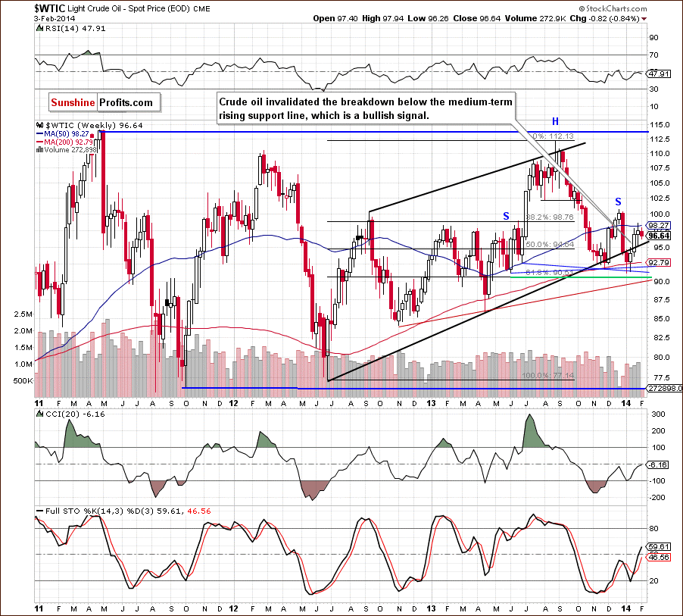Click the 46.56 red stochastic axis tag

(659, 557)
